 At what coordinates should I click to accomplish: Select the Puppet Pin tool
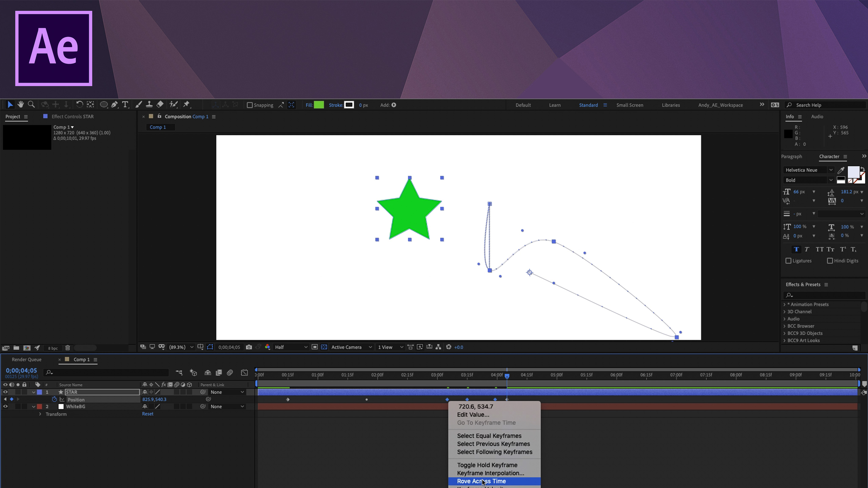point(186,105)
